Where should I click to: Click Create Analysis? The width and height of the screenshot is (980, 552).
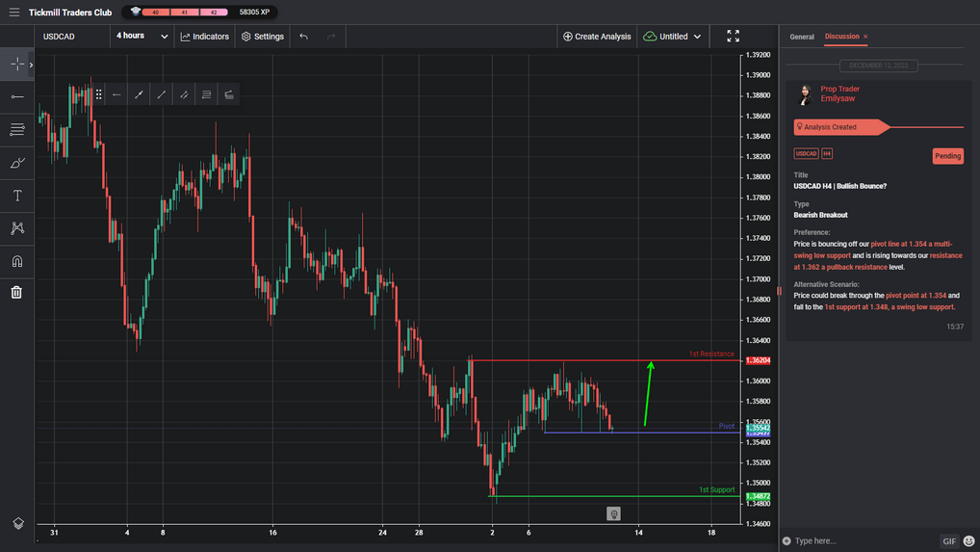pos(597,37)
